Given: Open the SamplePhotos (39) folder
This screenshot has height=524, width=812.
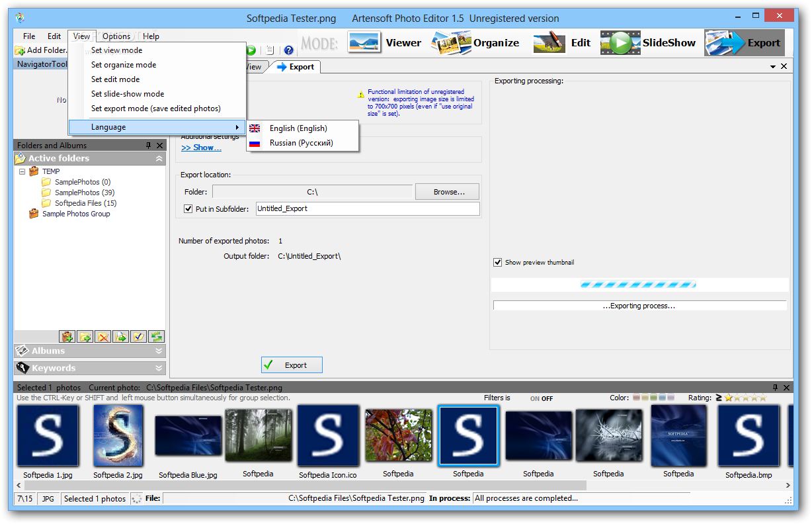Looking at the screenshot, I should [x=85, y=193].
